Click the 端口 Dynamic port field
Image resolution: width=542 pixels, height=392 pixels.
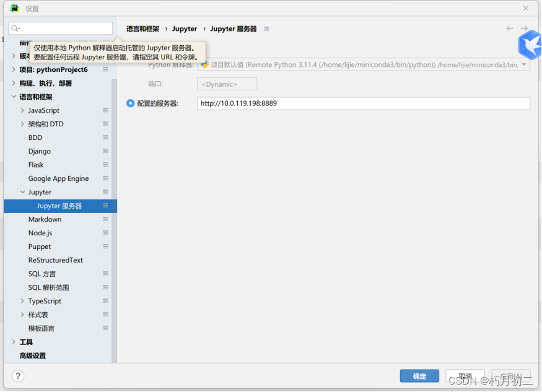(x=227, y=84)
